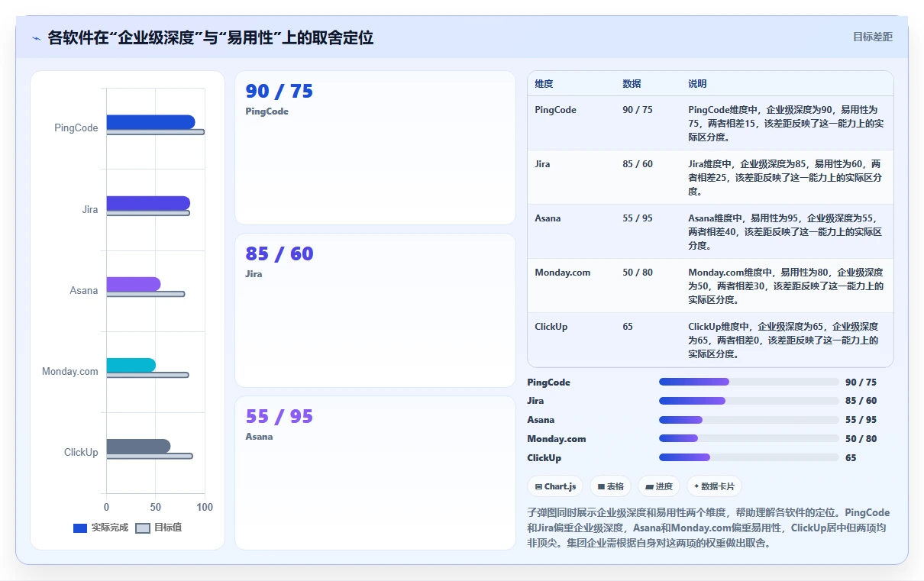The width and height of the screenshot is (924, 581).
Task: Click the blue PingCode bar in the chart
Action: click(x=150, y=122)
